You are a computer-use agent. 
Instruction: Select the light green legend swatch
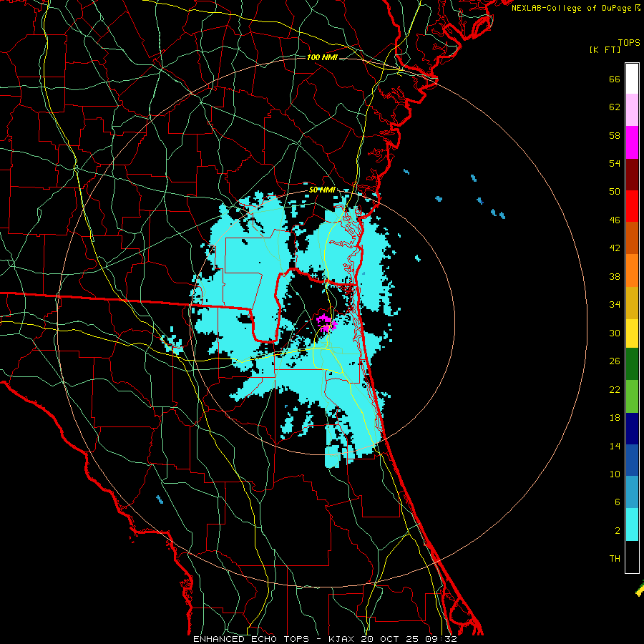point(632,396)
